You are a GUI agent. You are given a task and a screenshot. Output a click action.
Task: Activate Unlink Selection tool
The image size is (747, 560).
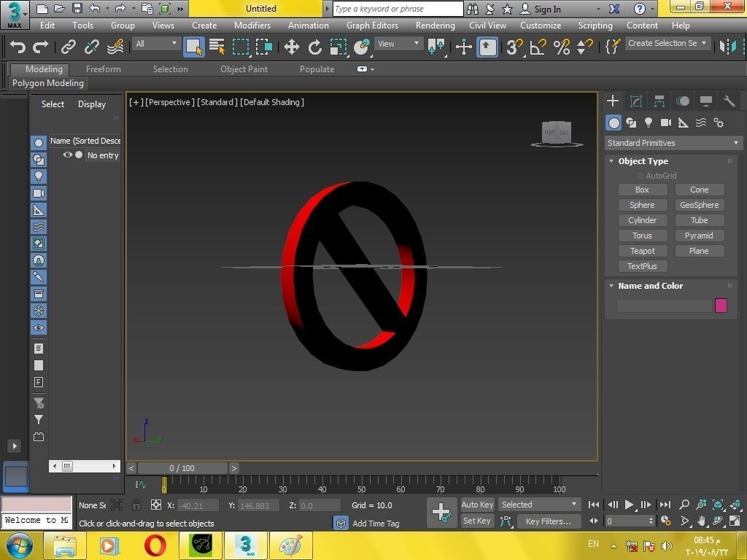click(91, 47)
